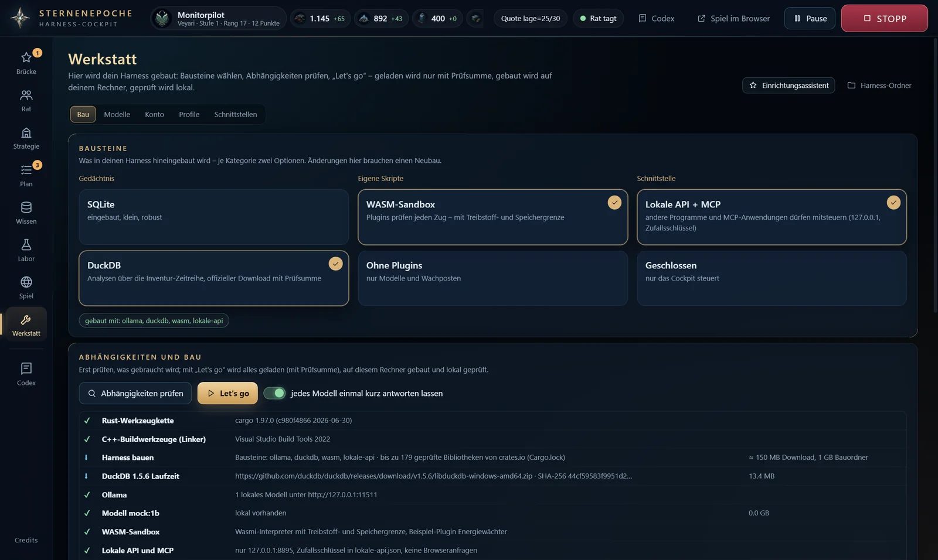Open the Wissen sidebar section
This screenshot has height=560, width=938.
click(x=26, y=213)
